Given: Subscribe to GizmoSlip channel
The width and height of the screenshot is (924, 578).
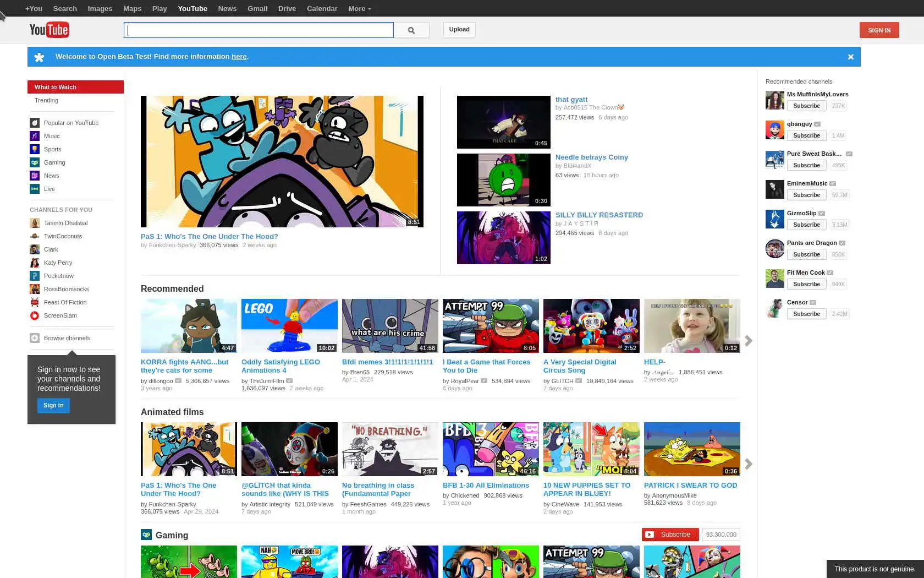Looking at the screenshot, I should [x=806, y=225].
